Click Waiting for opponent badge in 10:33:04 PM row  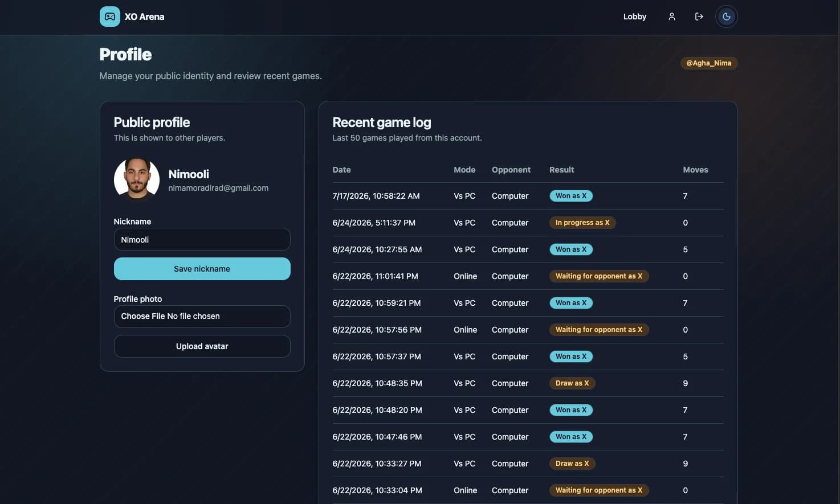tap(599, 490)
